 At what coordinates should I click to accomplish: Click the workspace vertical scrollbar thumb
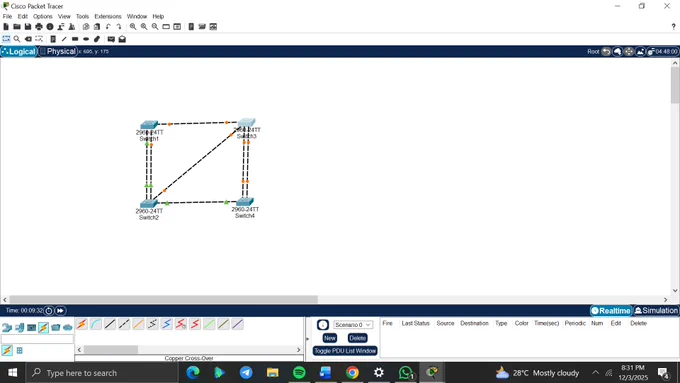(x=675, y=85)
